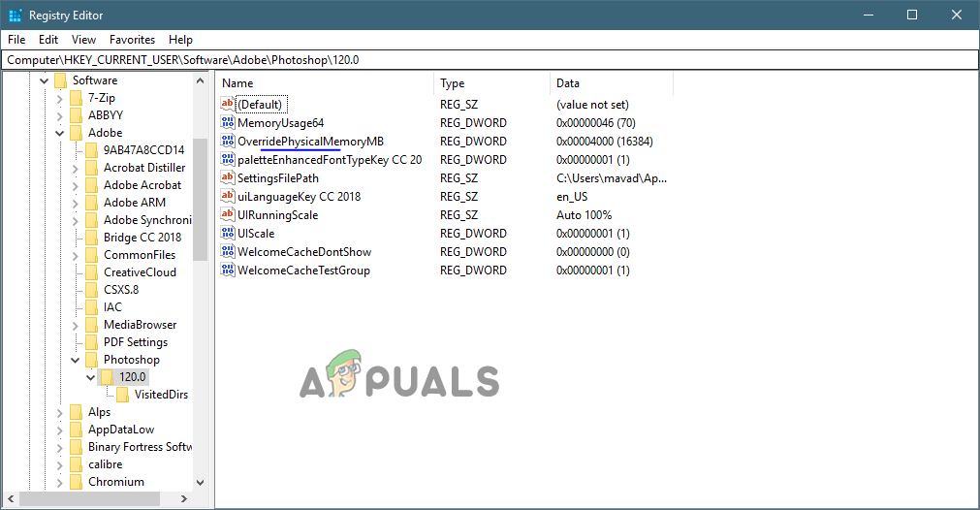Click the CSXS.8 folder icon
The width and height of the screenshot is (980, 510).
(x=92, y=290)
